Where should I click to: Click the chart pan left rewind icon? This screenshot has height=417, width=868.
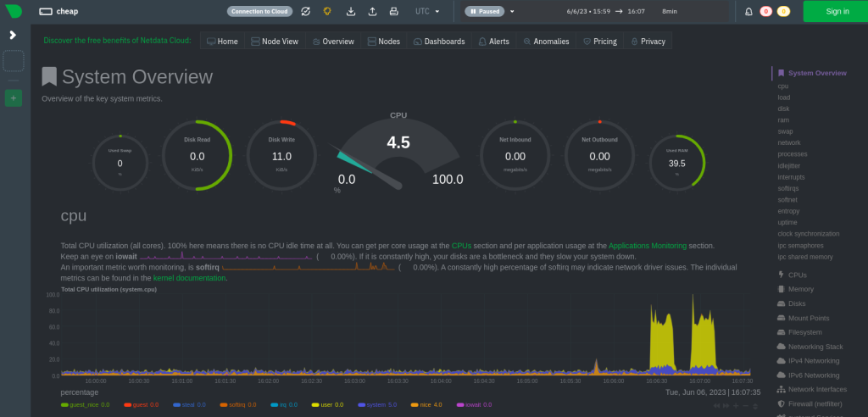(x=716, y=406)
